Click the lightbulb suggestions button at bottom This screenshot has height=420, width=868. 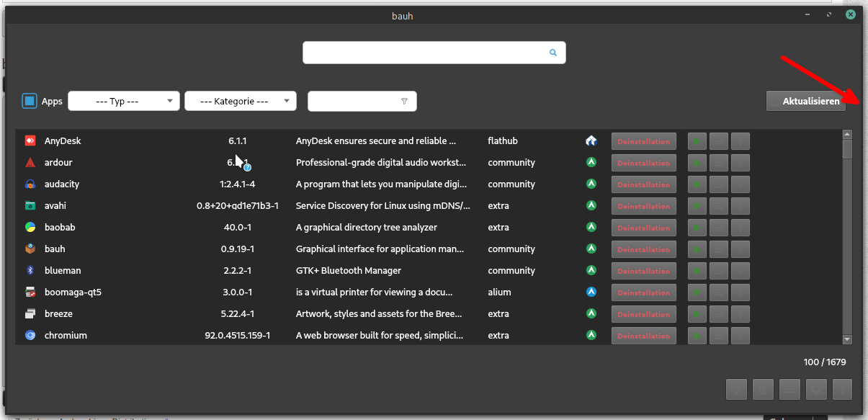(x=736, y=390)
